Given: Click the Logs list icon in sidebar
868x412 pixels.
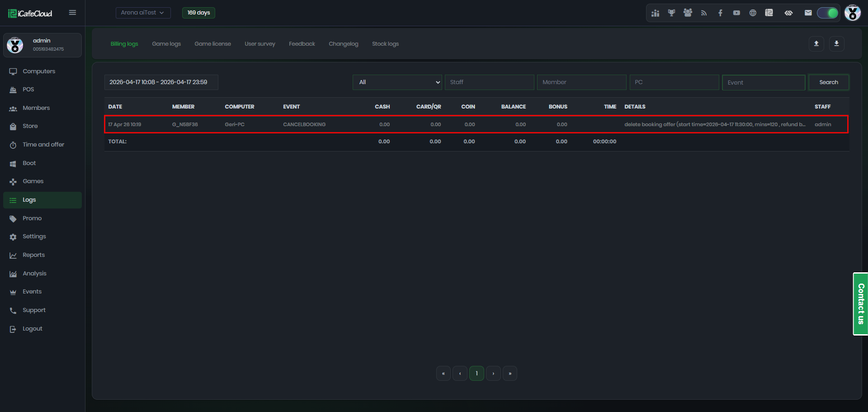Looking at the screenshot, I should pos(13,200).
